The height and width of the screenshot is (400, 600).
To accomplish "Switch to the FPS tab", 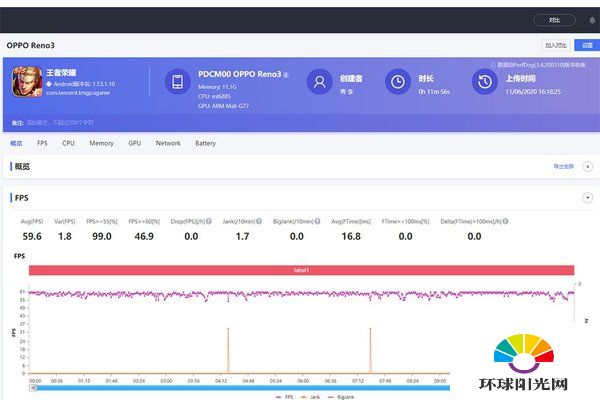I will (42, 143).
